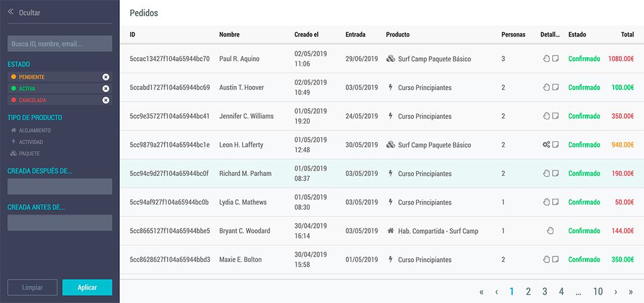Viewport: 644px width, 303px height.
Task: Toggle the Alojamiento product type filter
Action: (31, 130)
